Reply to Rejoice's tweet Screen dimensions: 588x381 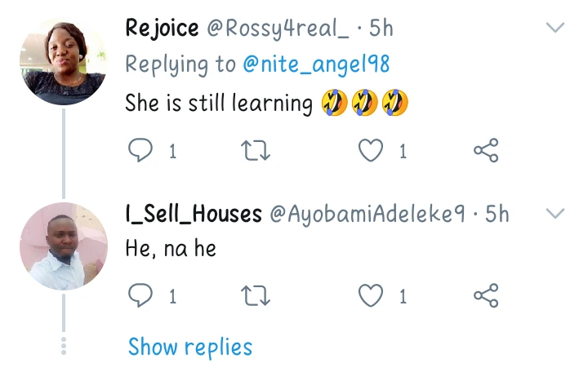click(x=140, y=150)
